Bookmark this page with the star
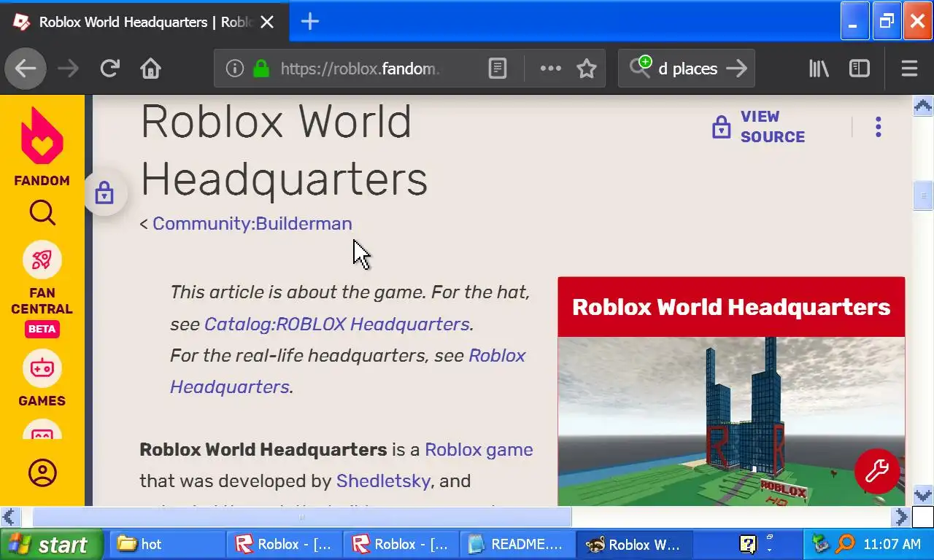 point(587,69)
